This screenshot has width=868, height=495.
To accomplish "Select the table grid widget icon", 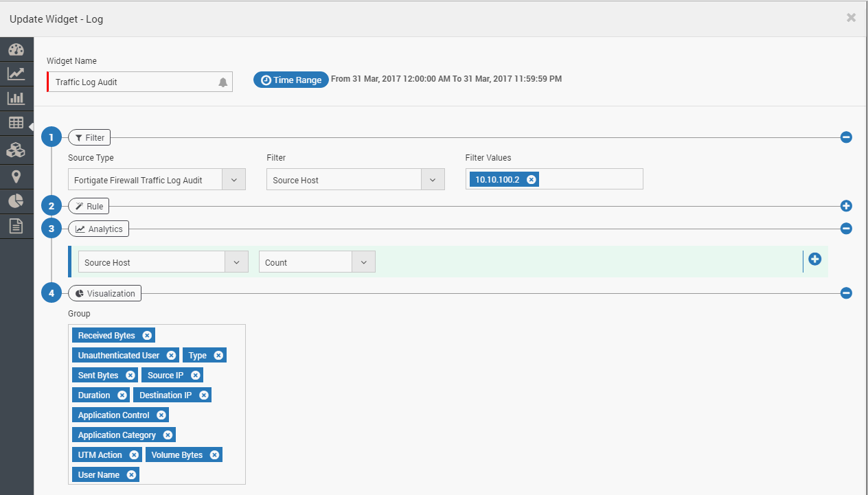I will click(16, 124).
